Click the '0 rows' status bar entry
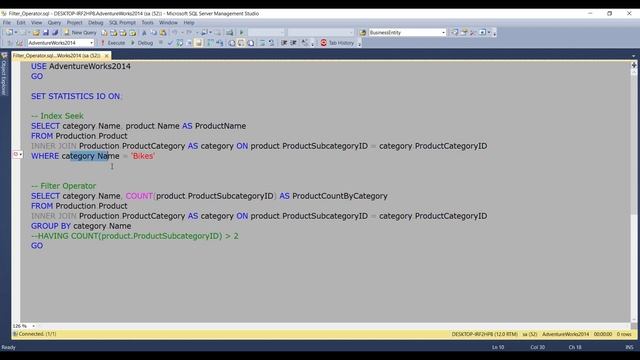The height and width of the screenshot is (360, 640). tap(624, 334)
